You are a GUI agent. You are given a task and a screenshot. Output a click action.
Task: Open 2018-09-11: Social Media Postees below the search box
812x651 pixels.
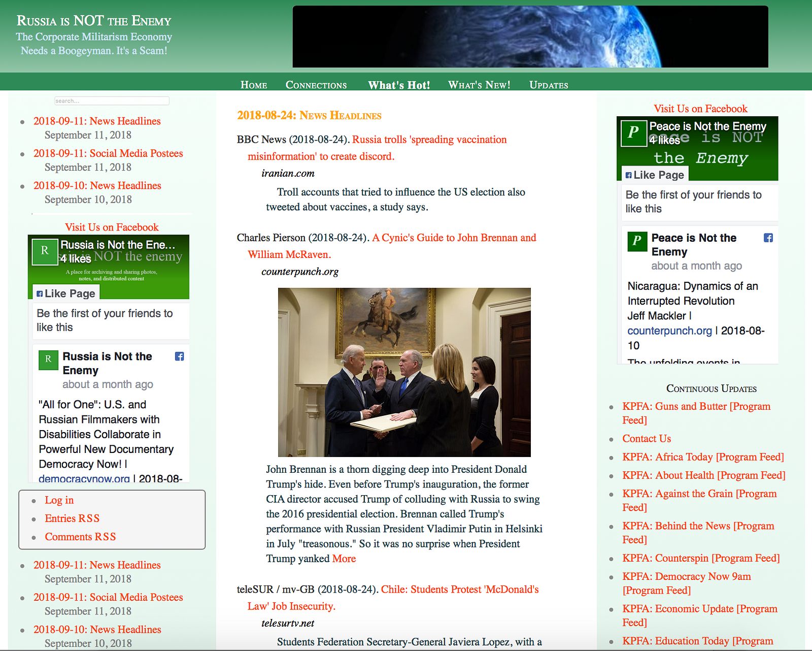(108, 153)
